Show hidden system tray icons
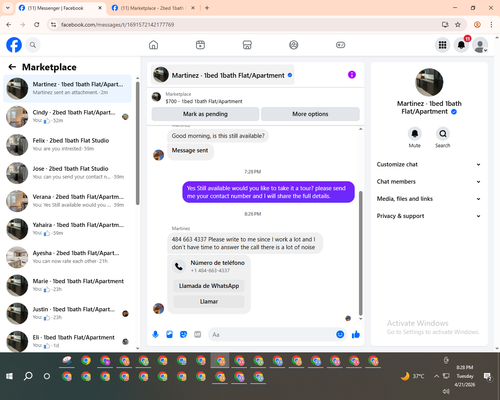The width and height of the screenshot is (500, 400). [436, 376]
